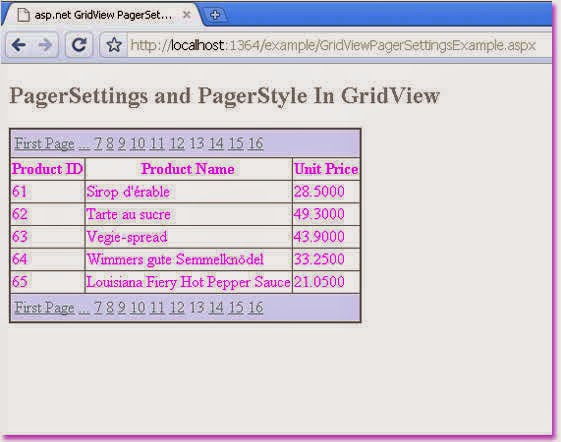Click the Louisiana Fiery Hot Pepper Sauce cell
The width and height of the screenshot is (561, 442).
click(x=188, y=282)
